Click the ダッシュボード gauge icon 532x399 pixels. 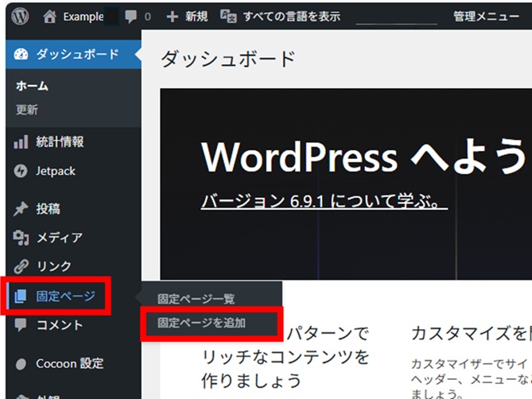click(x=21, y=54)
